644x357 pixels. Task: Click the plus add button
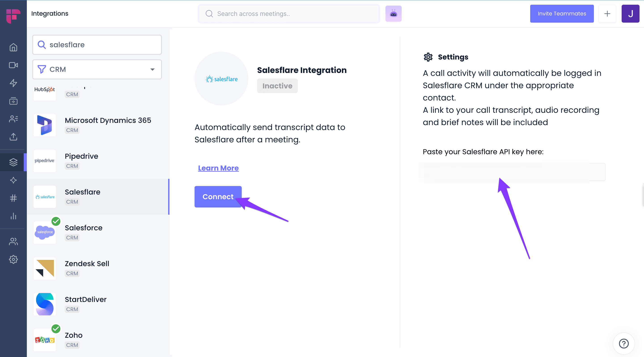(x=607, y=13)
